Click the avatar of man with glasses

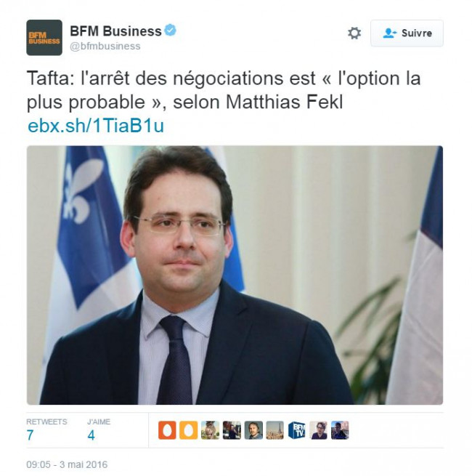(x=319, y=430)
